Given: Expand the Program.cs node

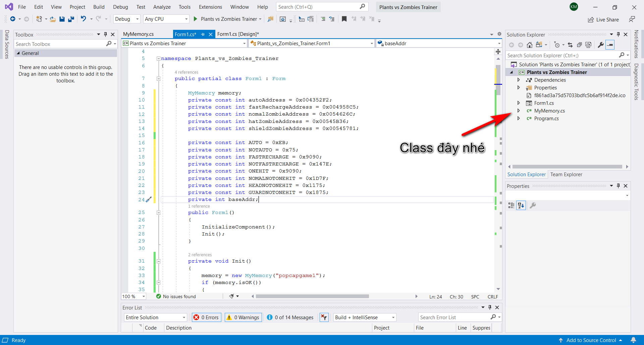Looking at the screenshot, I should coord(519,119).
